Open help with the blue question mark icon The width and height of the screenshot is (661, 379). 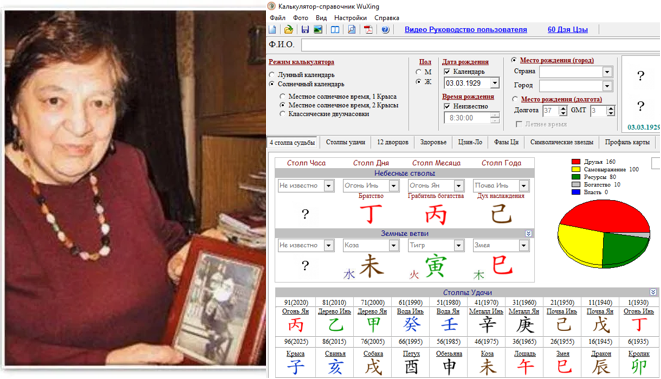pyautogui.click(x=385, y=30)
